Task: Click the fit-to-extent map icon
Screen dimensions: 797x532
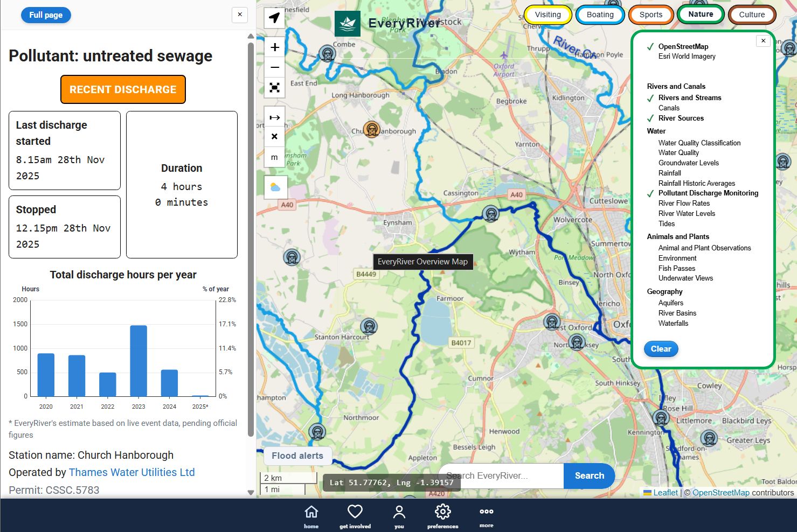Action: pyautogui.click(x=274, y=88)
